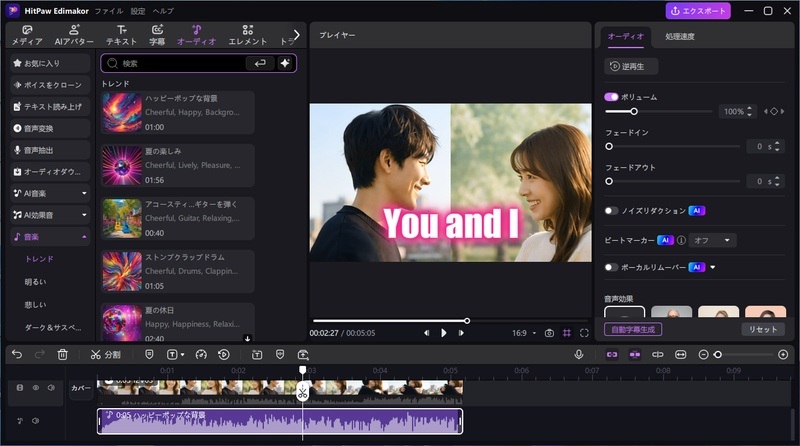Select the 夏の楽しみ track thumbnail
This screenshot has width=800, height=446.
tap(122, 166)
